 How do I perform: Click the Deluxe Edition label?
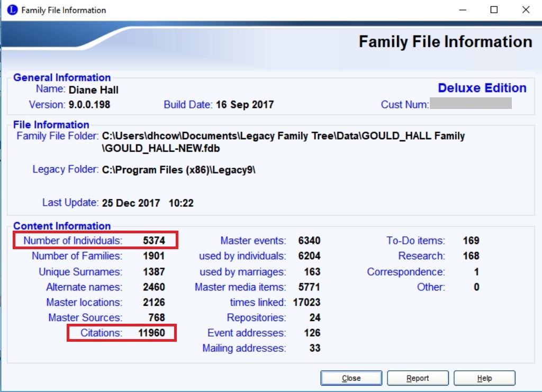tap(482, 88)
